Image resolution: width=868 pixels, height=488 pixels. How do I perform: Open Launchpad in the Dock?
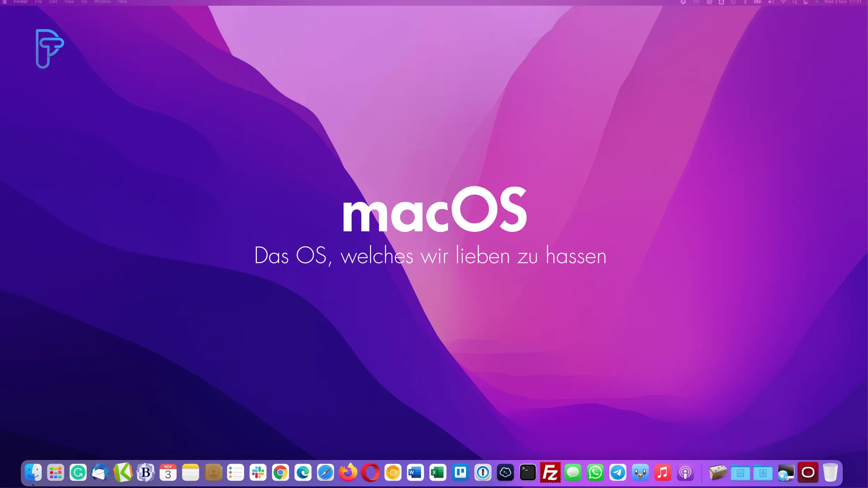pyautogui.click(x=56, y=472)
